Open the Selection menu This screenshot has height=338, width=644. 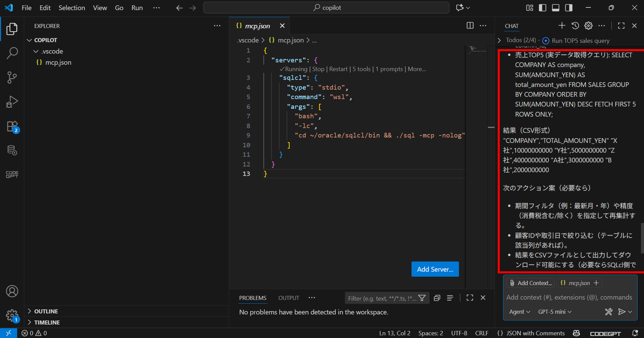[x=72, y=8]
